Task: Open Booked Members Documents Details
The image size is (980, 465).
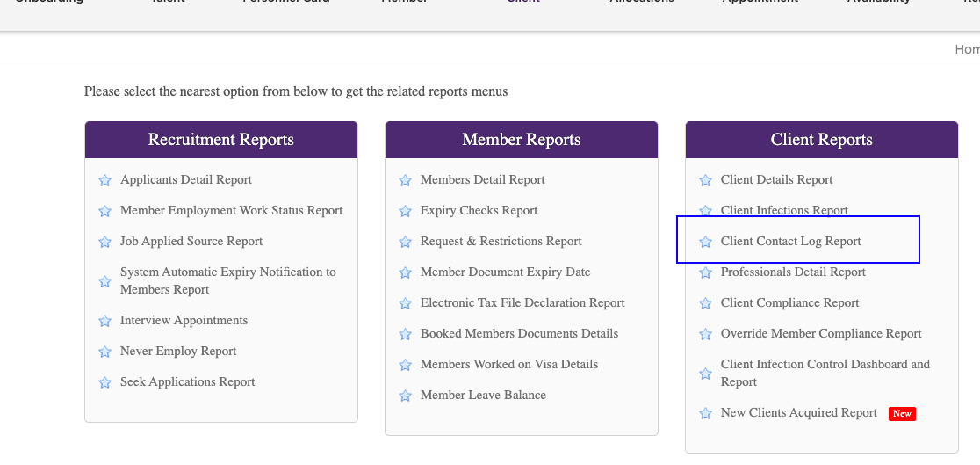Action: pos(519,333)
